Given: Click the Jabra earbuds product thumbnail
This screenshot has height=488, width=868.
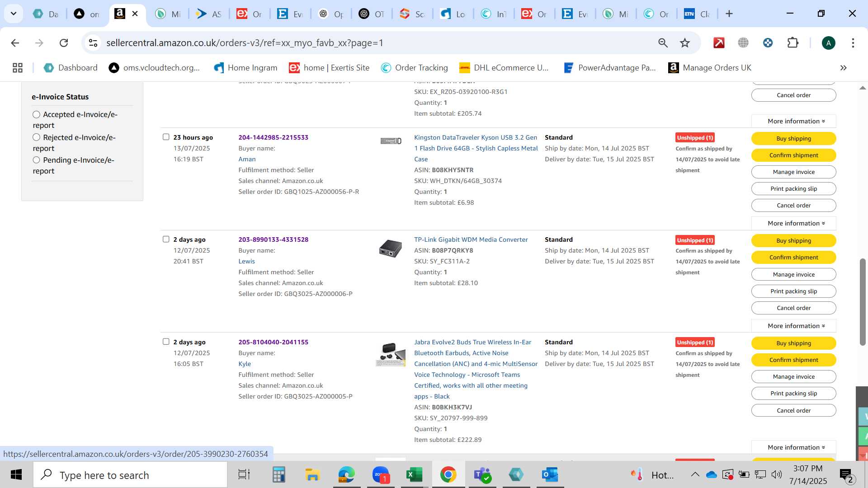Looking at the screenshot, I should click(391, 354).
